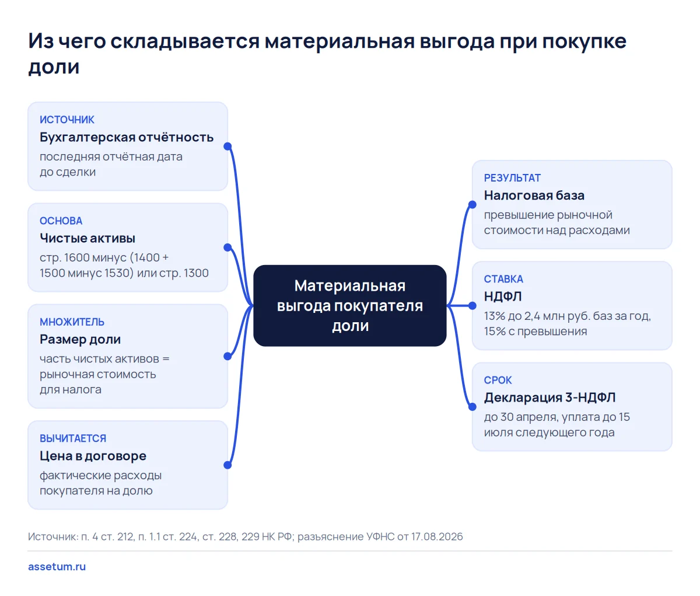The height and width of the screenshot is (596, 700).
Task: Click the 'Налоговая база' card title
Action: pos(534,196)
